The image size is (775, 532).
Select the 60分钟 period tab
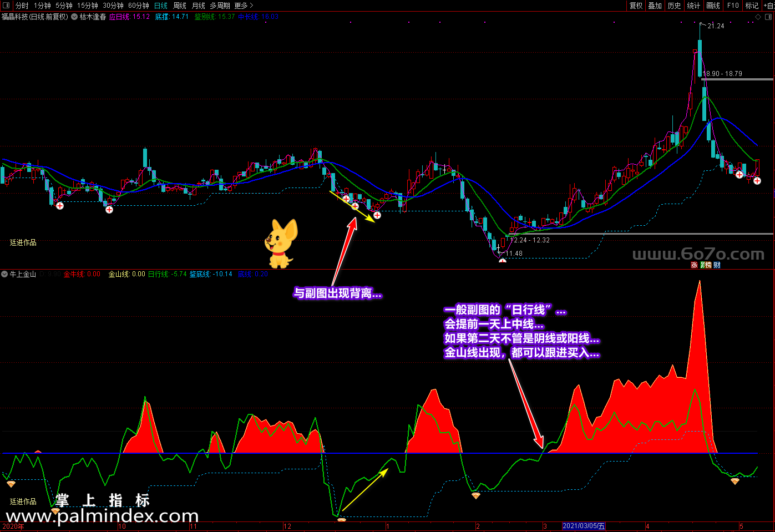tap(139, 6)
